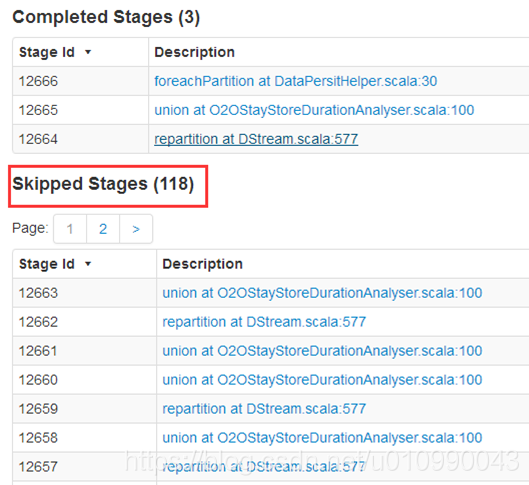Screen dimensions: 529x485
Task: Open union link for stage 12660
Action: pyautogui.click(x=322, y=380)
